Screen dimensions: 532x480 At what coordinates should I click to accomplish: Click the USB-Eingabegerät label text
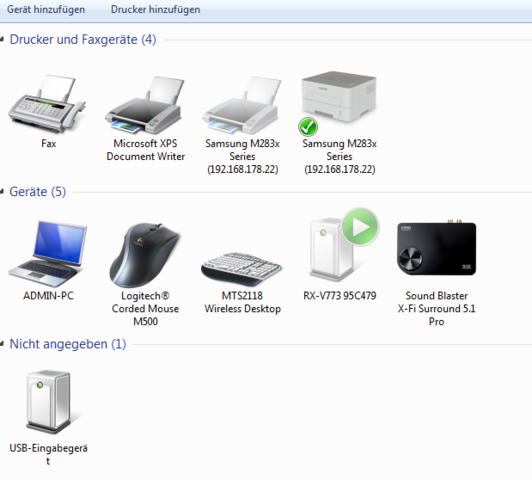pos(49,455)
